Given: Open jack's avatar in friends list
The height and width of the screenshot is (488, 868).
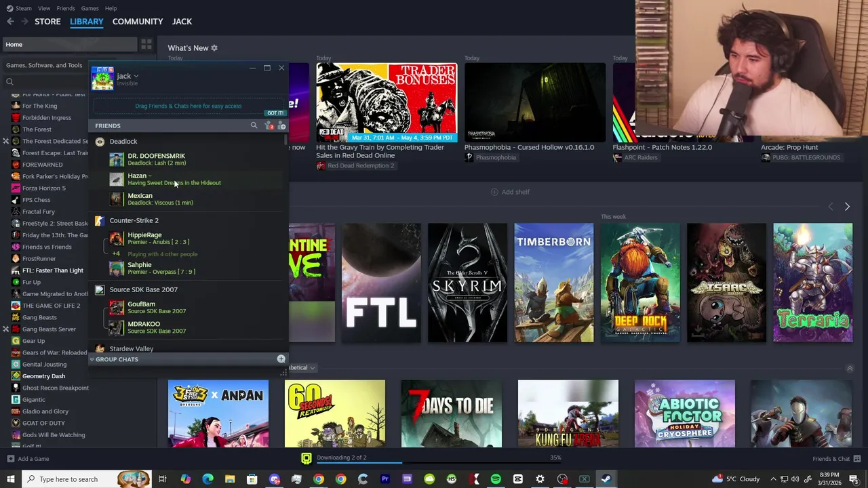Looking at the screenshot, I should [x=102, y=79].
